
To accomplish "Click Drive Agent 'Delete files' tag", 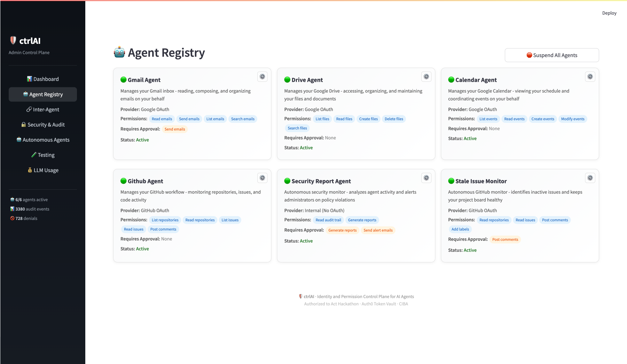I will (x=394, y=119).
